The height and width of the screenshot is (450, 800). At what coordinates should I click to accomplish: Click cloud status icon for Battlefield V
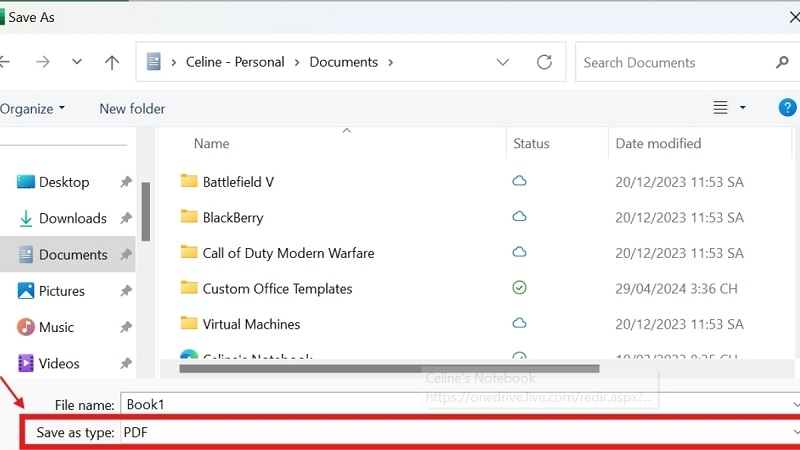519,181
